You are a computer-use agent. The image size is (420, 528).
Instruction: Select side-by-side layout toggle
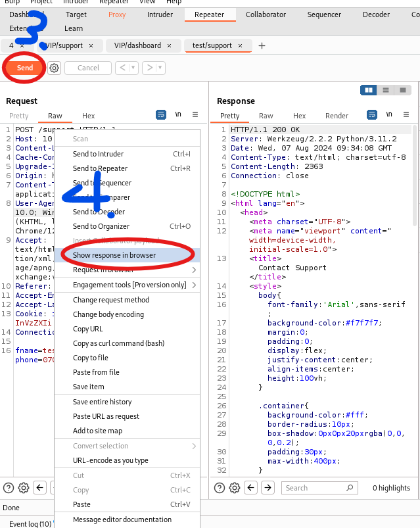369,90
